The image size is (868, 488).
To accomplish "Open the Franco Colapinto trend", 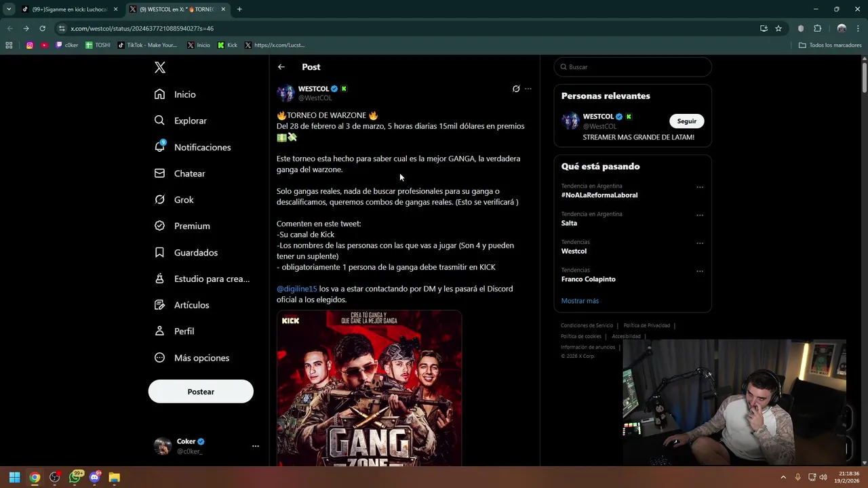I will coord(589,279).
